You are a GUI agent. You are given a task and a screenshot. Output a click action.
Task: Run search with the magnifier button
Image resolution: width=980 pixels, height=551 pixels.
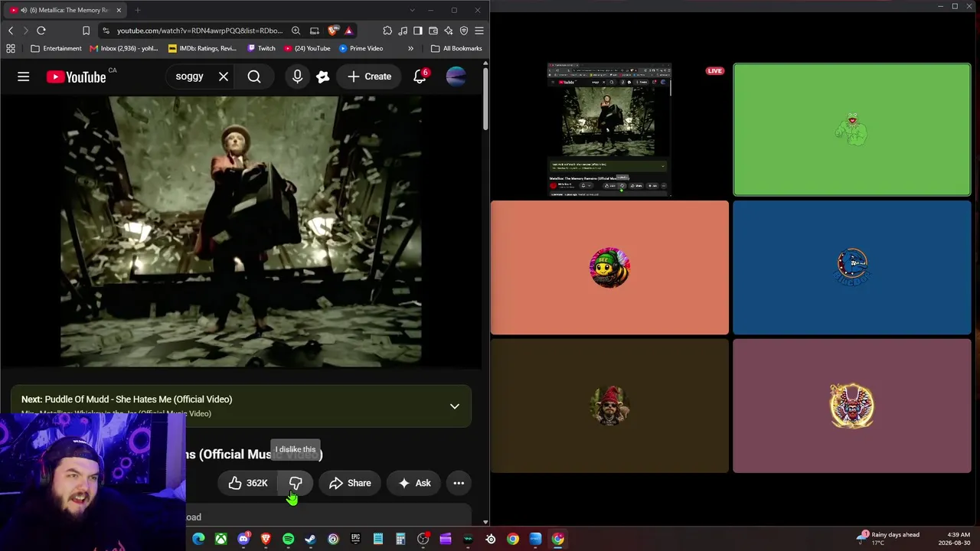254,77
